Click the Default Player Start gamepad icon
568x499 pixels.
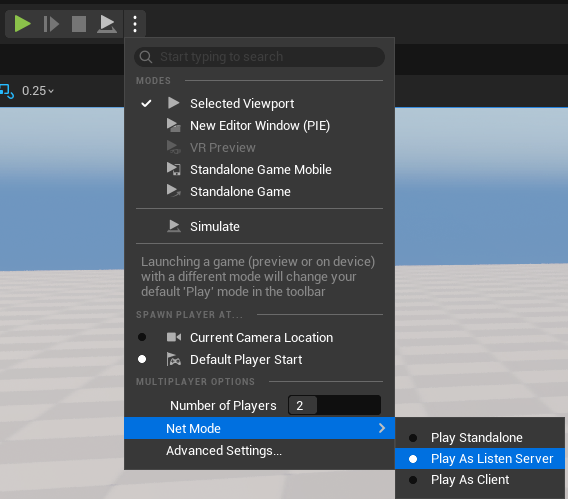pyautogui.click(x=174, y=359)
